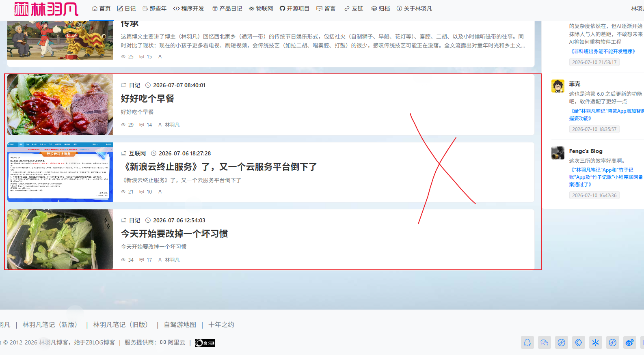
Task: Click the views eye icon showing 25
Action: click(x=123, y=57)
